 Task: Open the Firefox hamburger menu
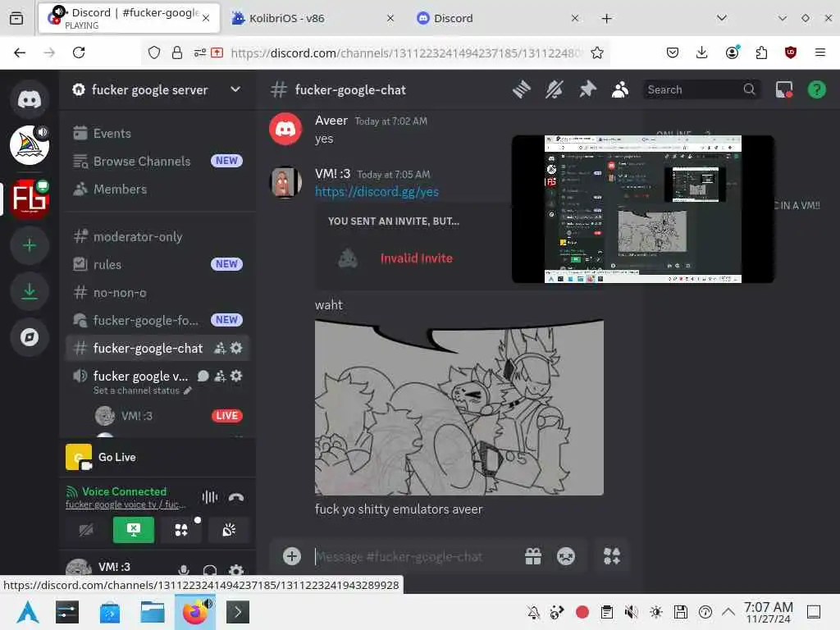point(819,52)
